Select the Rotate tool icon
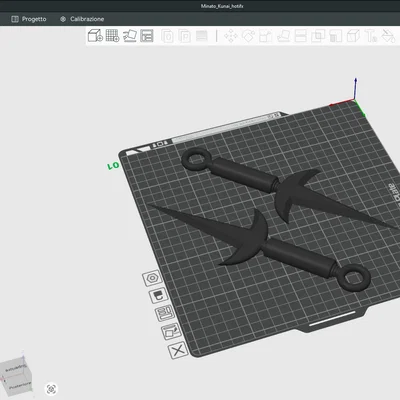The image size is (400, 400). (248, 36)
